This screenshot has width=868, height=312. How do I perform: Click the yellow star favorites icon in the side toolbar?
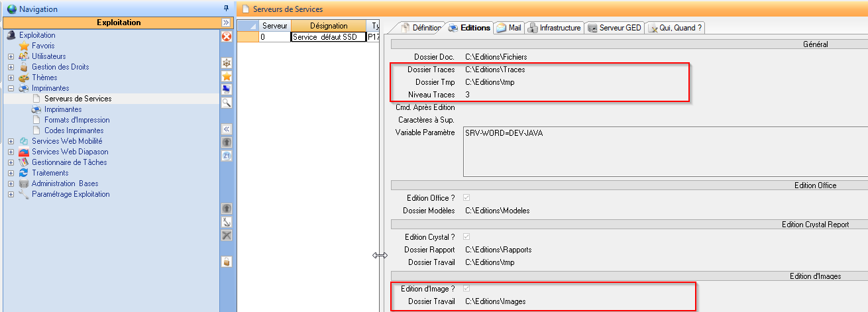(x=226, y=76)
